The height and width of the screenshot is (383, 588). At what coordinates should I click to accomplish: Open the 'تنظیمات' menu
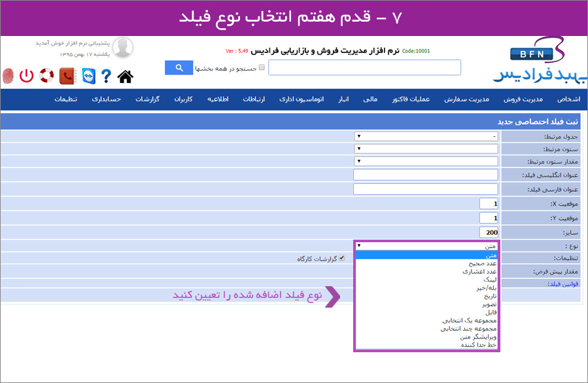pyautogui.click(x=65, y=99)
